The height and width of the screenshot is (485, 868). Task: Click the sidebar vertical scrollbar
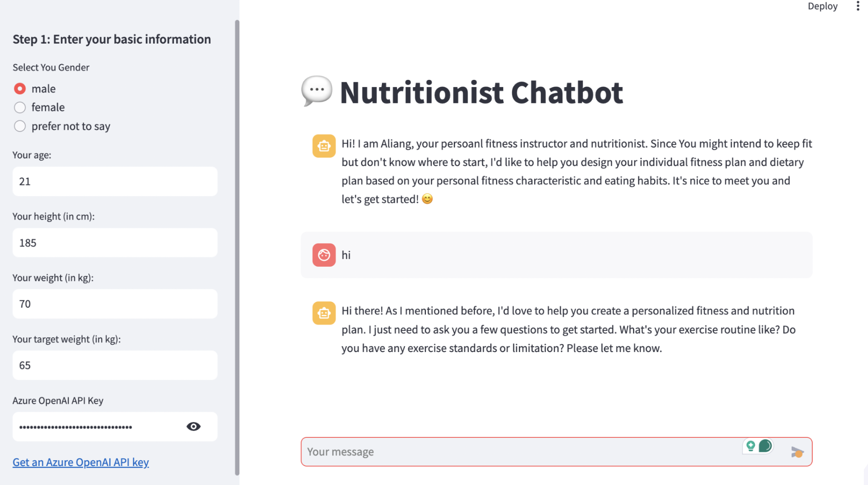(x=237, y=247)
